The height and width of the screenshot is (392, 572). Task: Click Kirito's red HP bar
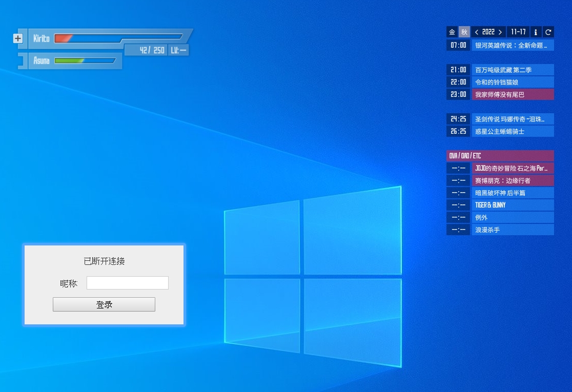118,38
